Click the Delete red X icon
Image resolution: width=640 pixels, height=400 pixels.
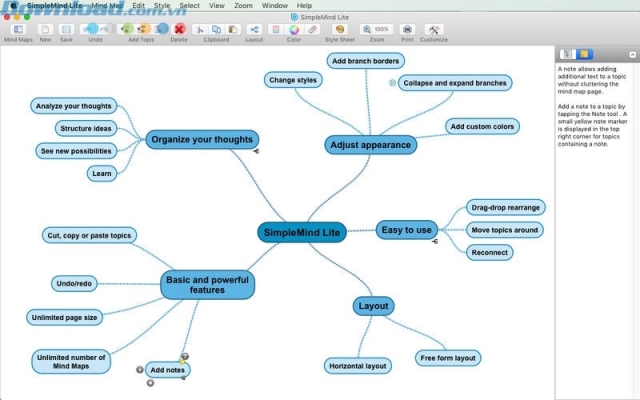179,29
